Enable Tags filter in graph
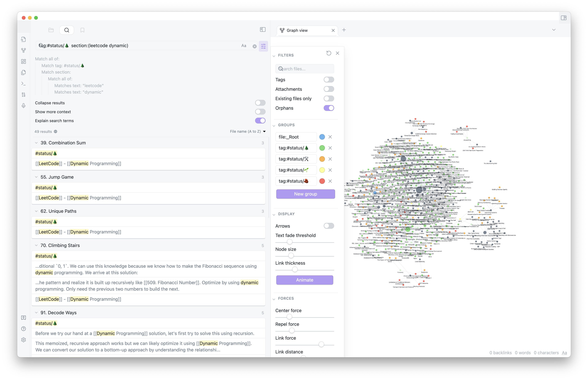 point(329,80)
